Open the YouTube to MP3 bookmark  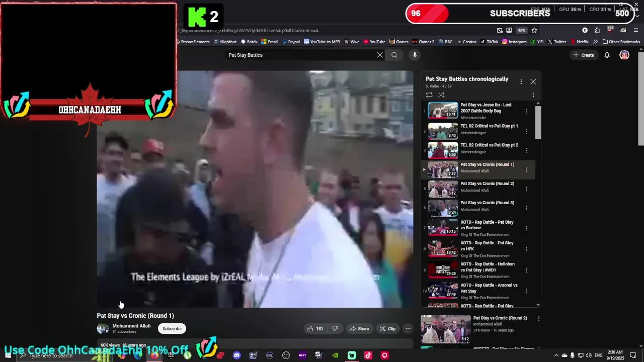coord(322,42)
